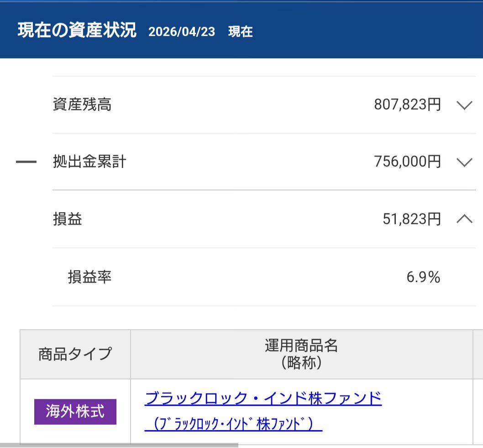
Task: Click the purple 海外株式 badge
Action: (75, 411)
